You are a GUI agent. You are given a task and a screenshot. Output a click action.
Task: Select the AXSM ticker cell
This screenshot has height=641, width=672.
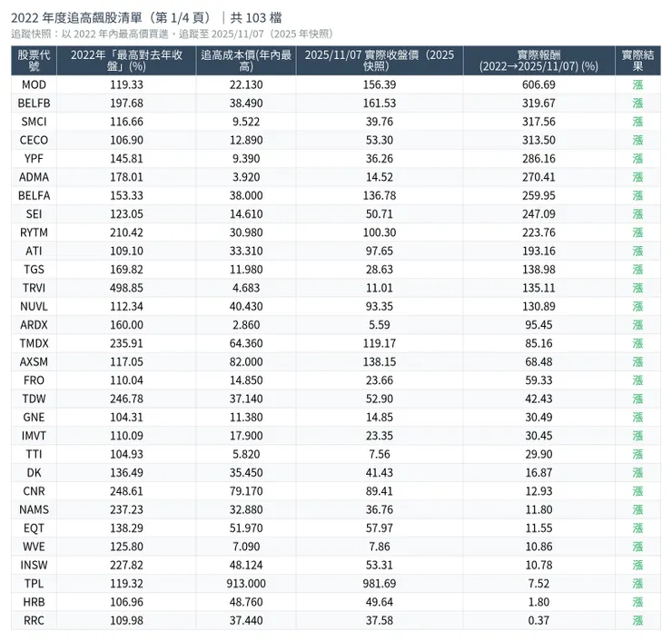[x=34, y=361]
